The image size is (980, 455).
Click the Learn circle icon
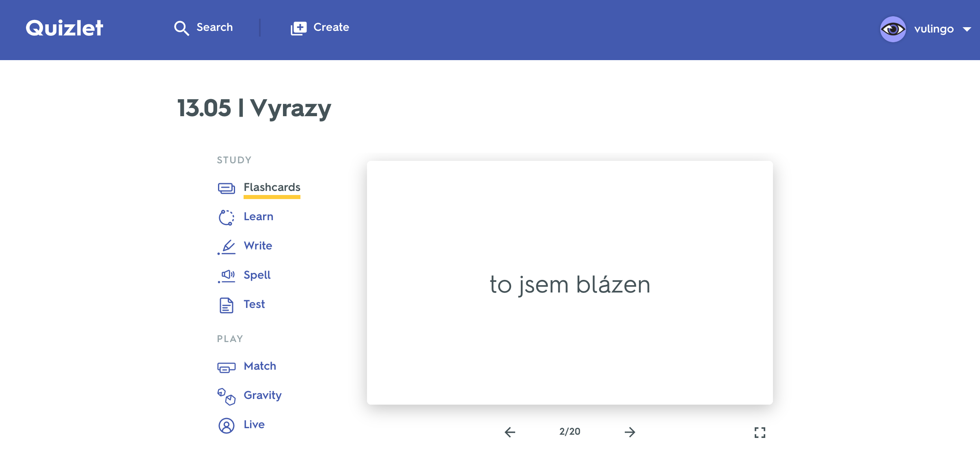coord(226,217)
